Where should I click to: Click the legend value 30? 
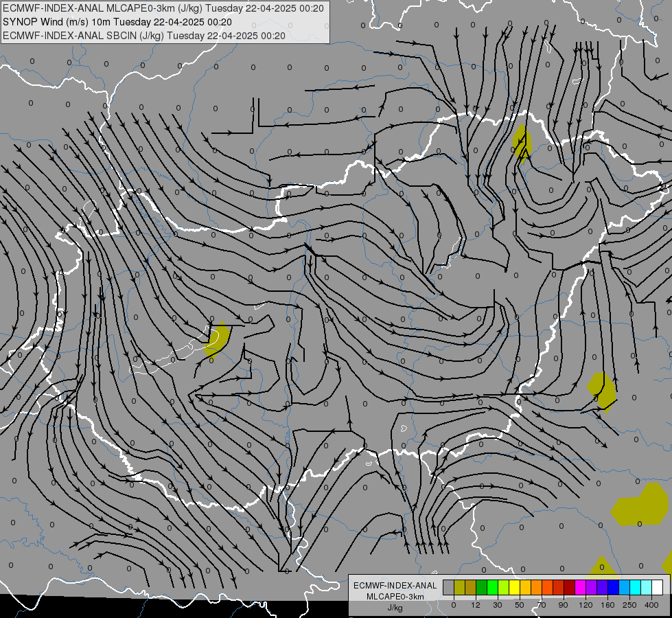click(498, 605)
